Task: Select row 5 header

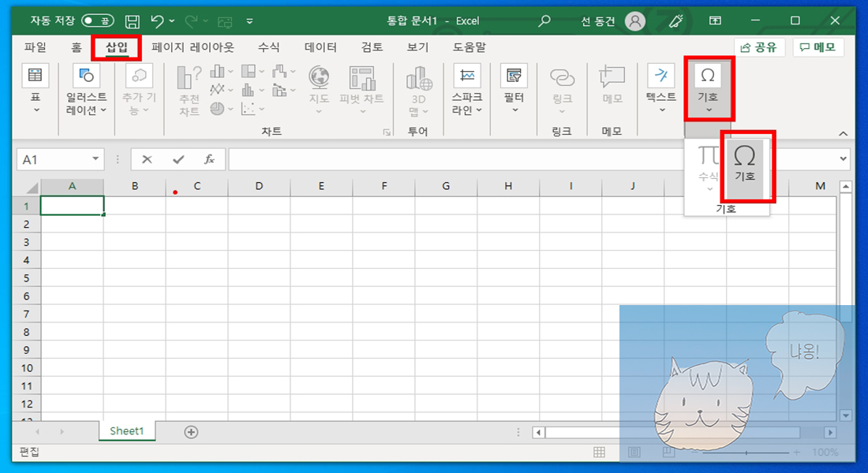Action: click(x=27, y=278)
